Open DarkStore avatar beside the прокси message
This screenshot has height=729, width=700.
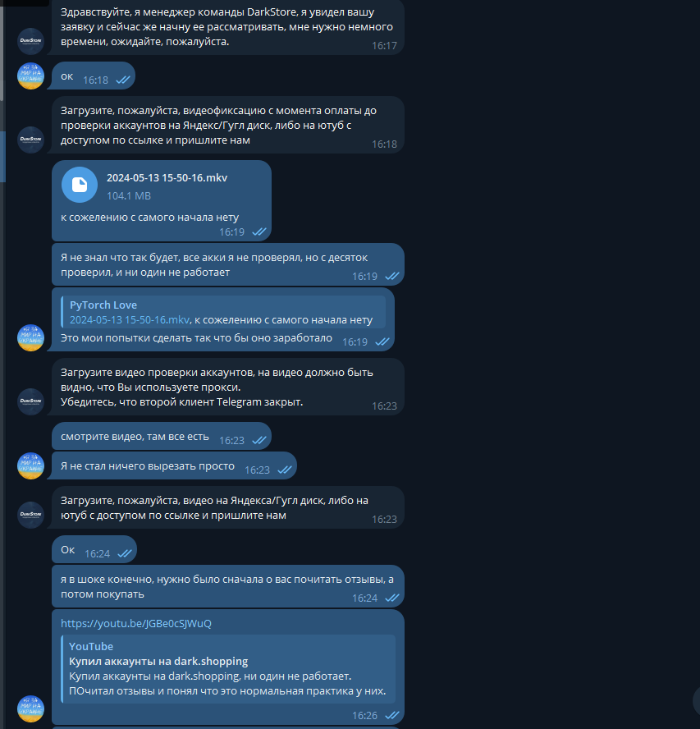pyautogui.click(x=30, y=401)
